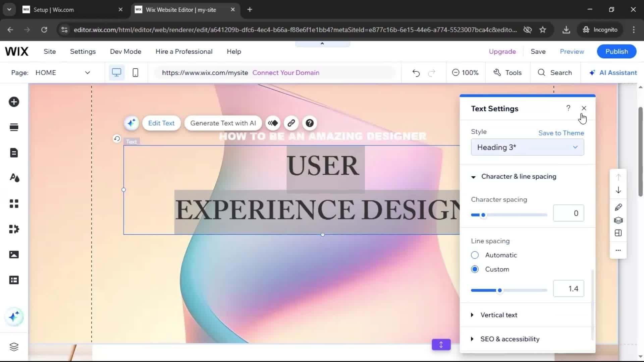Open the Site Design sidebar icon

pos(14,178)
